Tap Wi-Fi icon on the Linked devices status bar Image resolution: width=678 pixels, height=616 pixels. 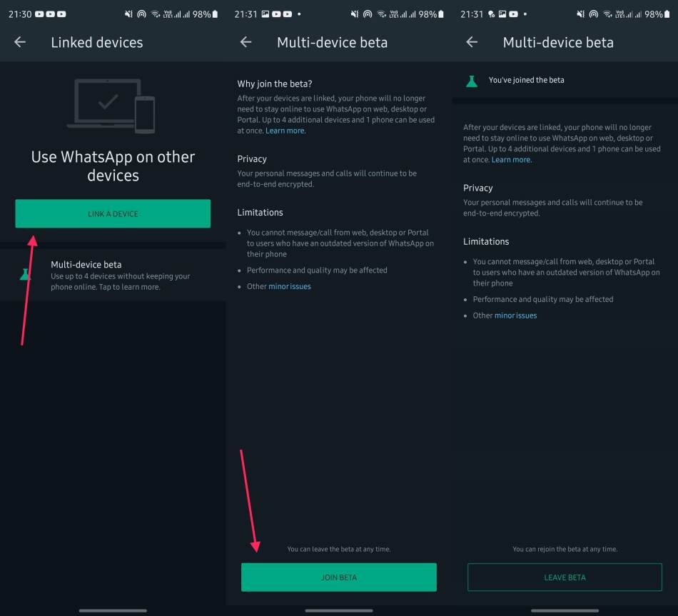(156, 14)
